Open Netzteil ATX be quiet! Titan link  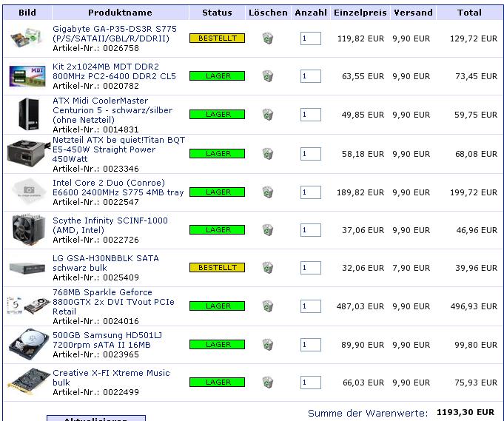click(118, 149)
